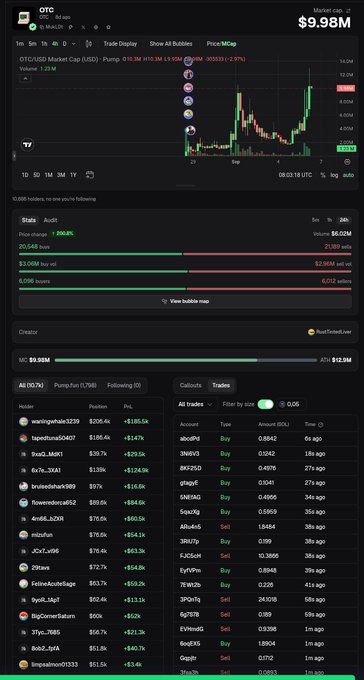Screen dimensions: 364x680
Task: Click 29tavs avatar icon
Action: tap(23, 567)
